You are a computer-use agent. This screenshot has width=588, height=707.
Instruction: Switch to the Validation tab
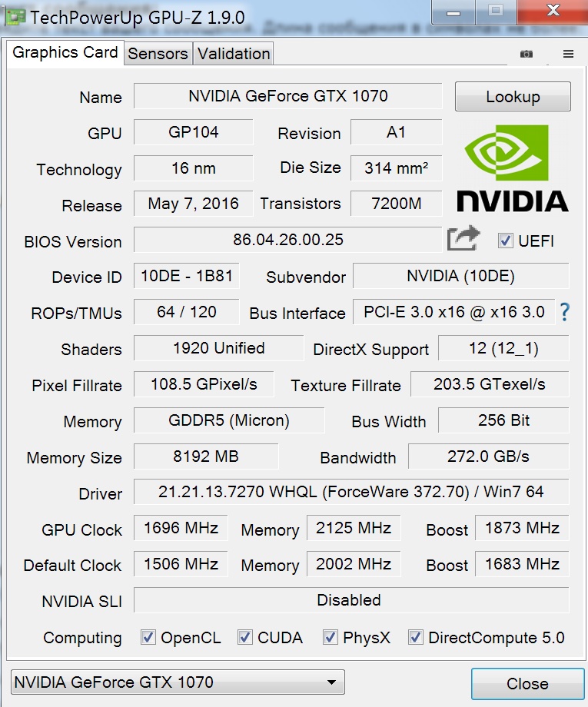point(234,54)
